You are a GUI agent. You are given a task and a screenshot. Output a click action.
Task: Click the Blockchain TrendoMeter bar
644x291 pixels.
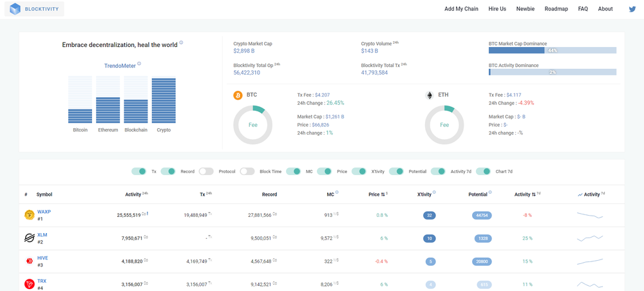[x=136, y=99]
